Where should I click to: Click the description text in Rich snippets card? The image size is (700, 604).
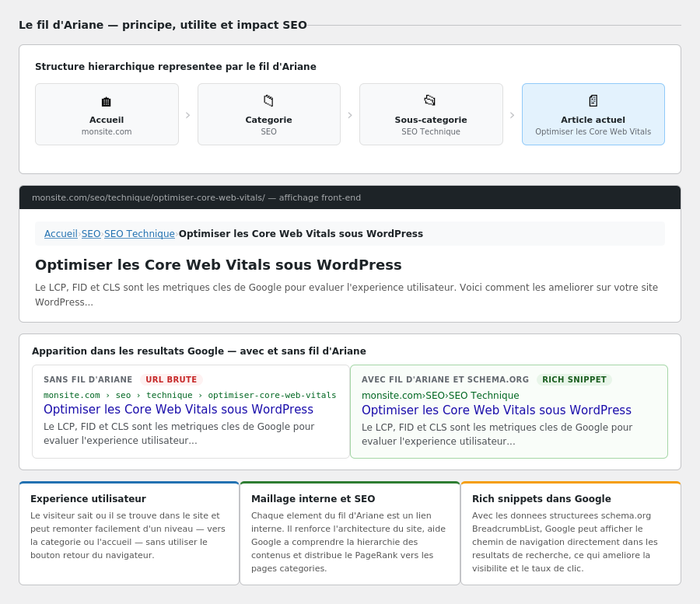(565, 542)
